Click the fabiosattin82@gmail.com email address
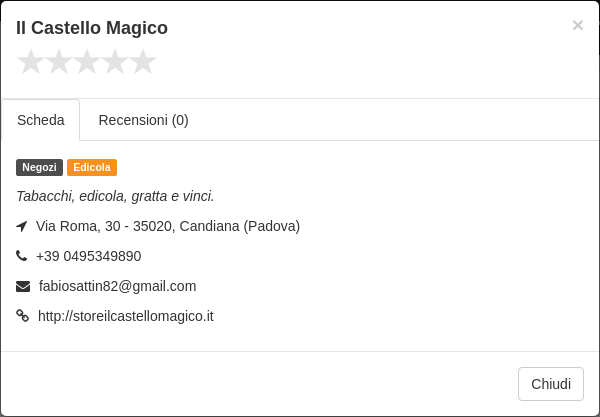The width and height of the screenshot is (600, 417). 117,286
